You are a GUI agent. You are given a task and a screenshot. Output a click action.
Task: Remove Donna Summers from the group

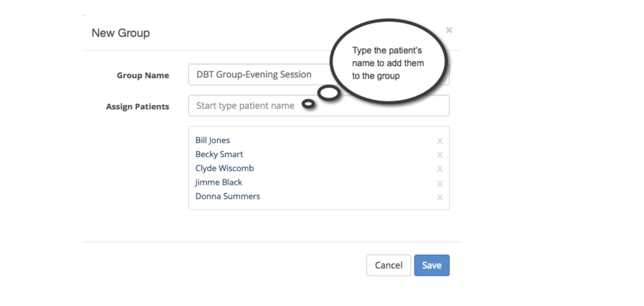pos(440,197)
